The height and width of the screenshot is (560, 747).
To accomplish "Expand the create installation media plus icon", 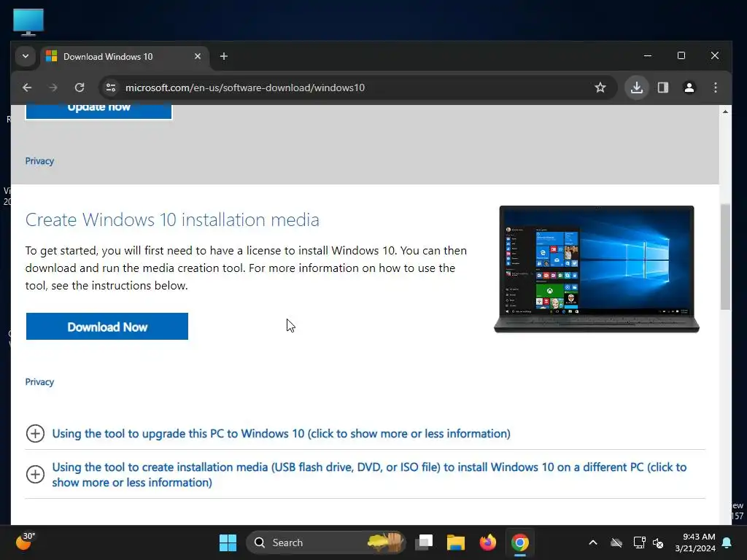I will (35, 474).
